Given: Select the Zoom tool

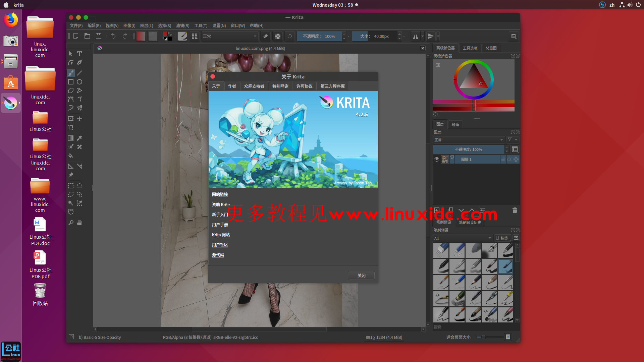Looking at the screenshot, I should pyautogui.click(x=71, y=223).
